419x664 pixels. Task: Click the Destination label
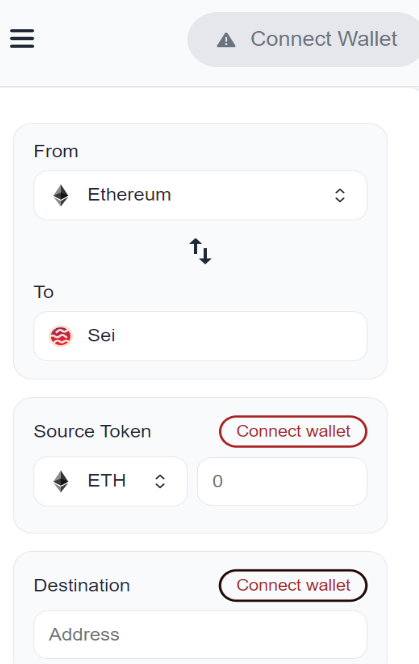(x=82, y=585)
